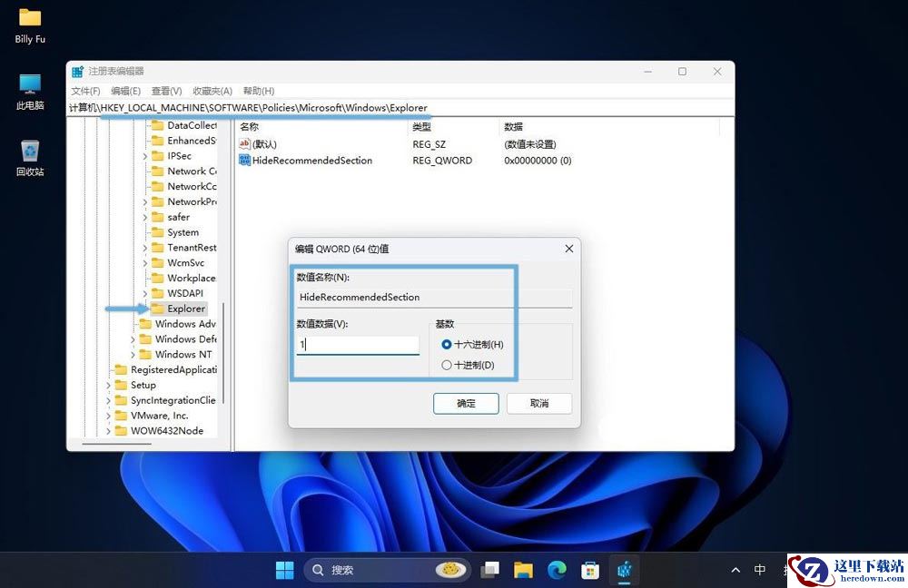Image resolution: width=908 pixels, height=588 pixels.
Task: Select the Windows Advanced key folder
Action: click(178, 324)
